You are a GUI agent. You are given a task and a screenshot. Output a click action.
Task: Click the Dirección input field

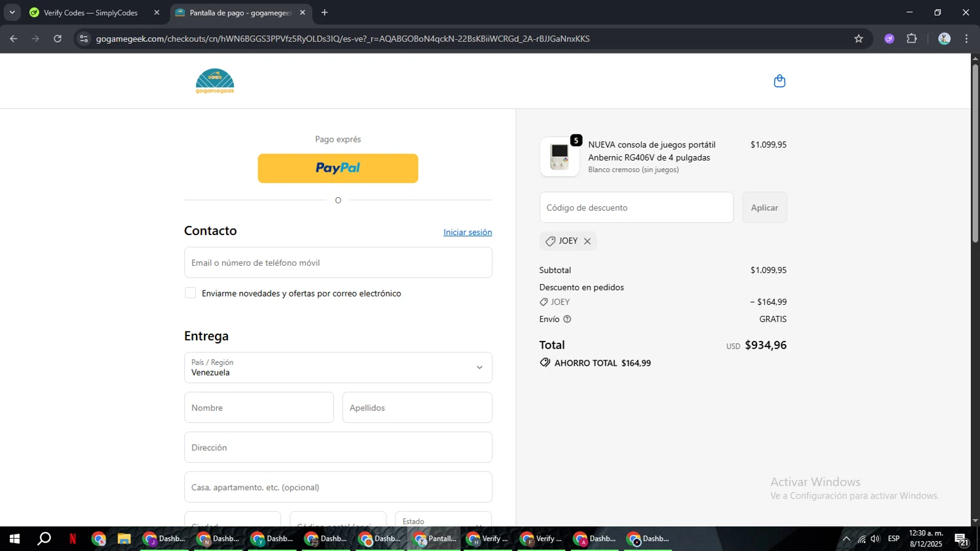[x=338, y=447]
